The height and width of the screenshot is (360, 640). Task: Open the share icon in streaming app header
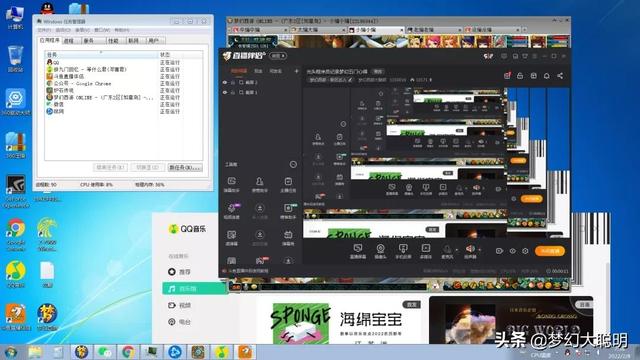point(560,76)
